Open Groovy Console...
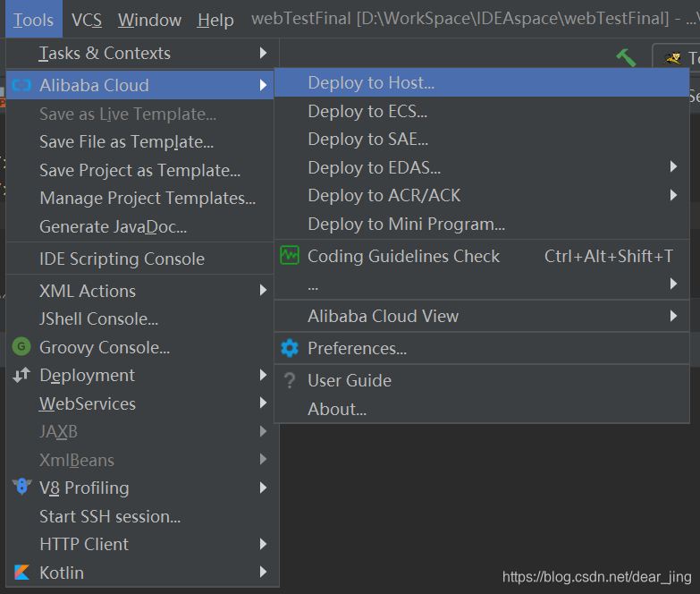The height and width of the screenshot is (594, 700). 140,347
